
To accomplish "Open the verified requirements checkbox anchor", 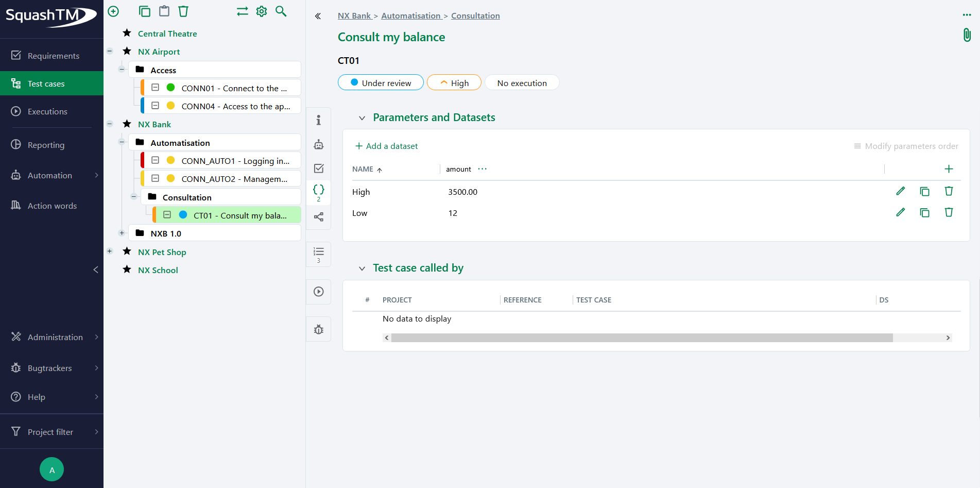I will pos(319,169).
